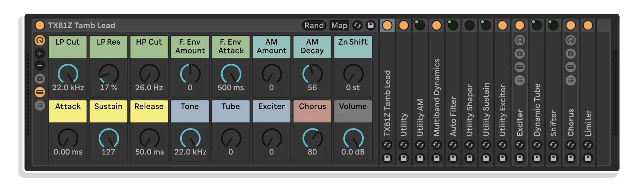Click save preset icon under Limiter
Viewport: 644px width, 185px height.
[588, 158]
